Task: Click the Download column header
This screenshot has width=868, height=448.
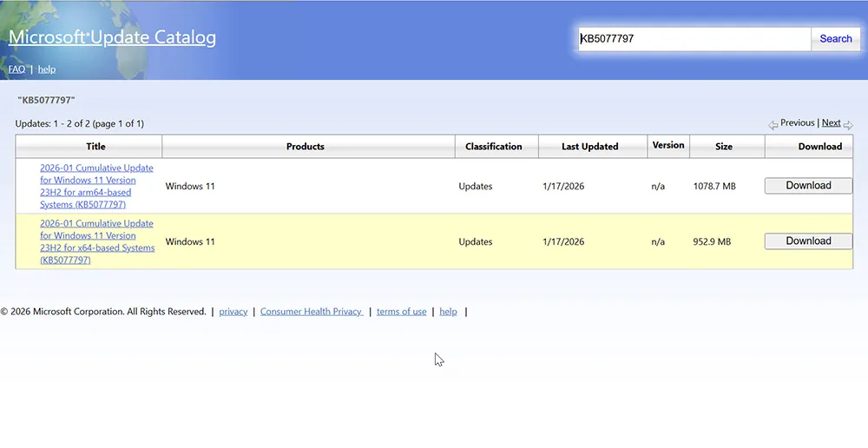Action: click(x=820, y=146)
